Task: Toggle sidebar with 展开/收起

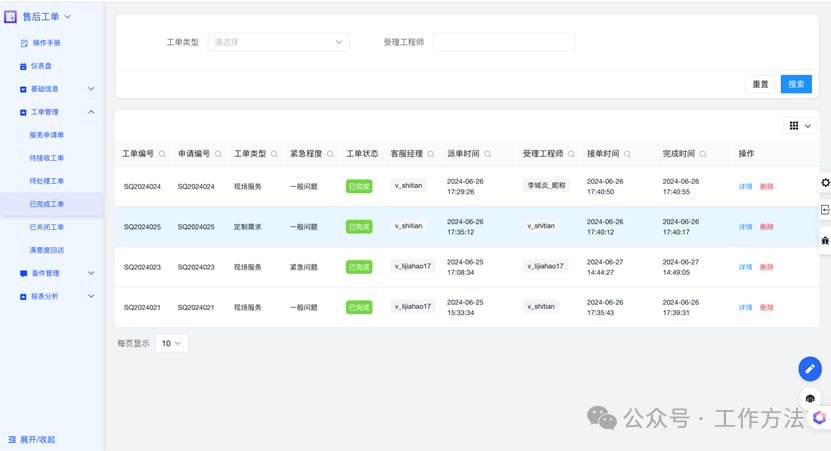Action: click(32, 439)
